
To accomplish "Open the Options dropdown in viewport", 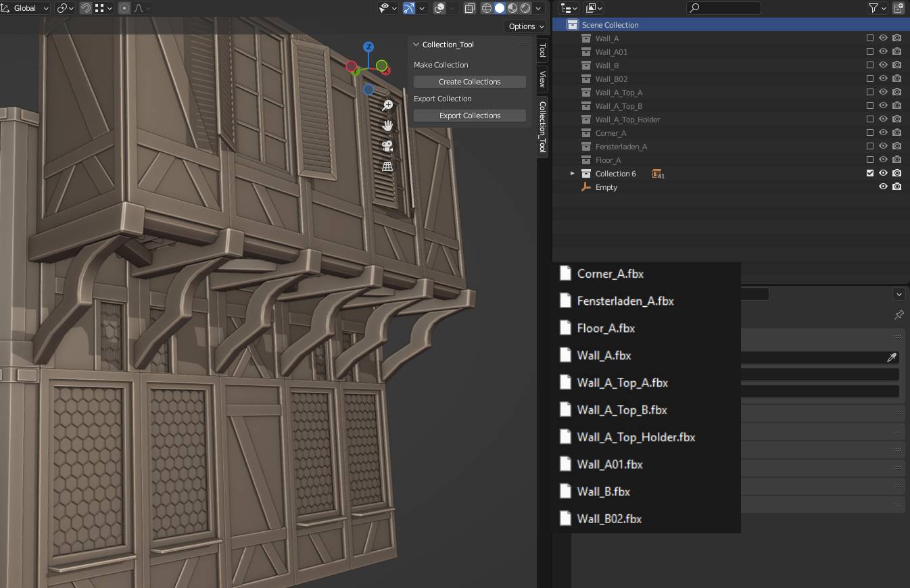I will pyautogui.click(x=525, y=26).
